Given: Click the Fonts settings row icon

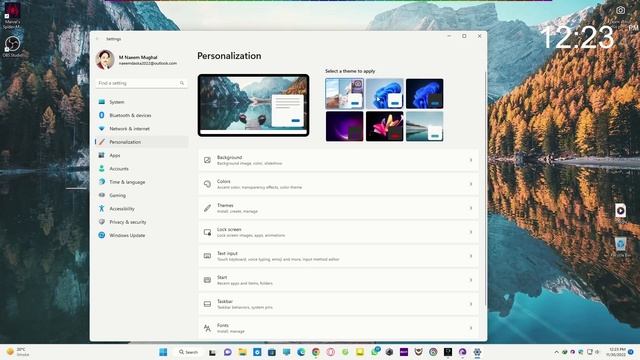Looking at the screenshot, I should (207, 328).
